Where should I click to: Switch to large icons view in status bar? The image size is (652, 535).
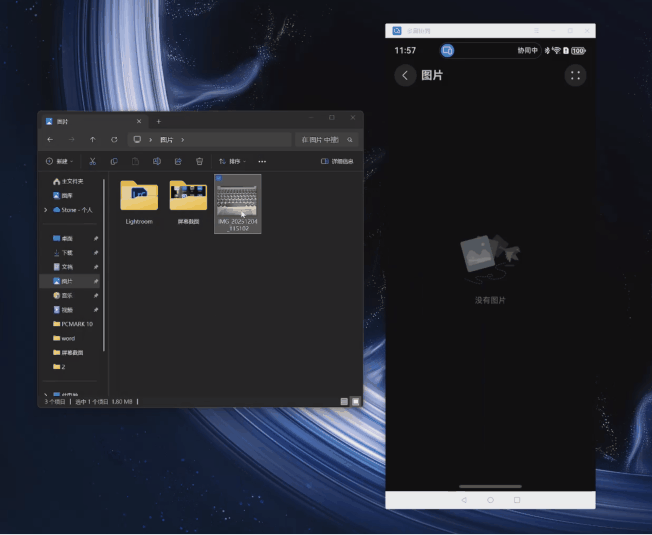355,401
